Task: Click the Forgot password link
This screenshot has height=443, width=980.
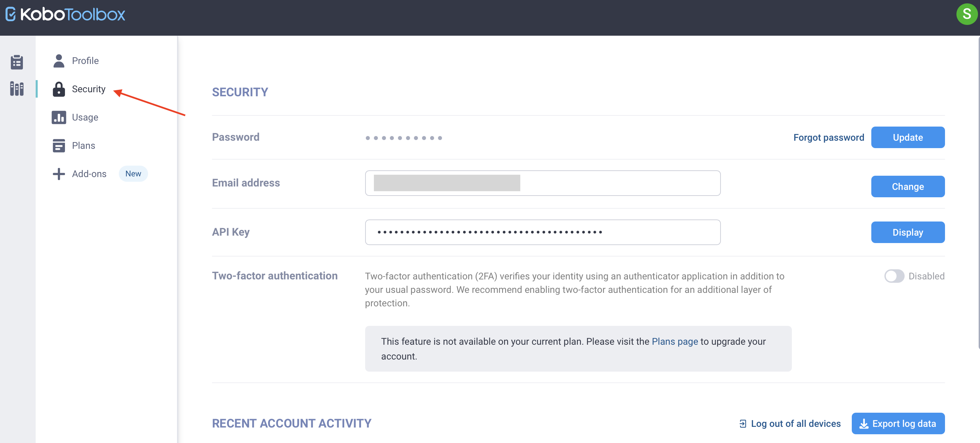Action: click(x=829, y=137)
